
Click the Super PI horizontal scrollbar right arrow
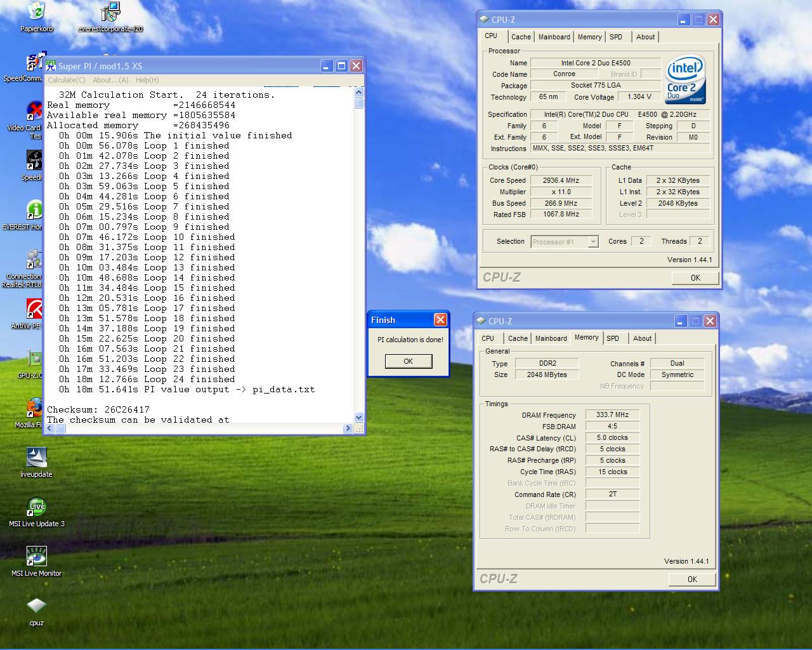(348, 428)
